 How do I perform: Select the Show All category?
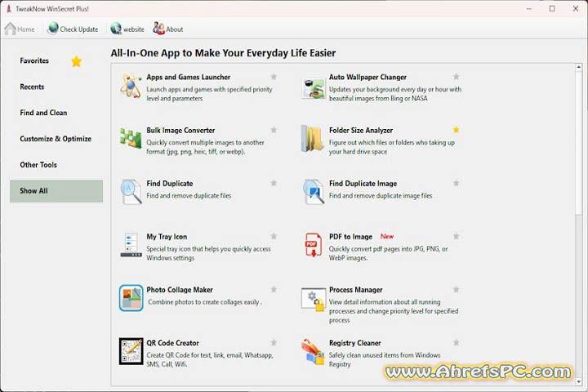pyautogui.click(x=56, y=191)
